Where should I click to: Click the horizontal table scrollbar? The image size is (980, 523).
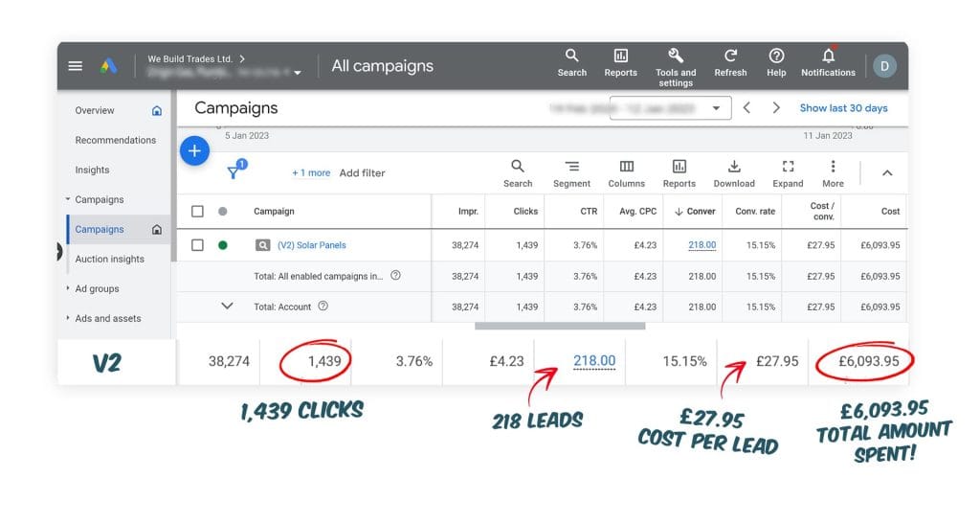coord(560,326)
